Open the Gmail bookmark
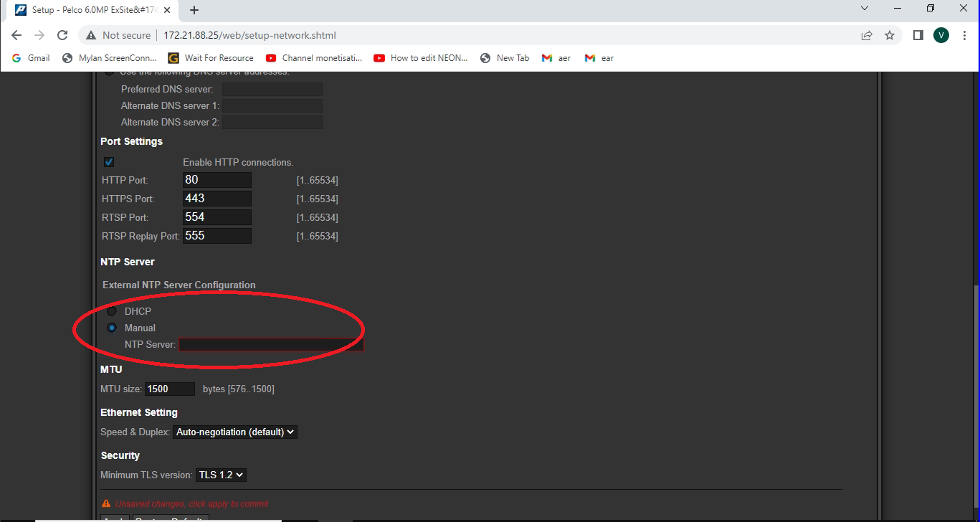980x522 pixels. pos(30,57)
